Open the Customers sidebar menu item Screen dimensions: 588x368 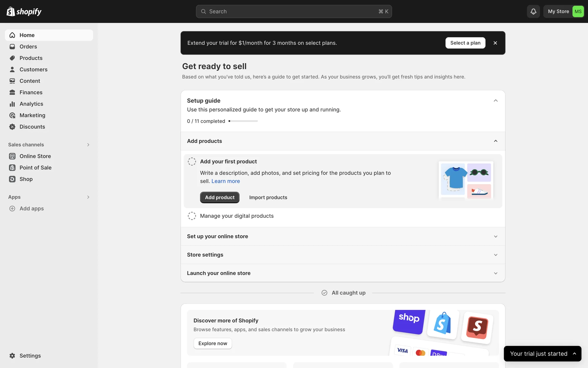point(33,70)
